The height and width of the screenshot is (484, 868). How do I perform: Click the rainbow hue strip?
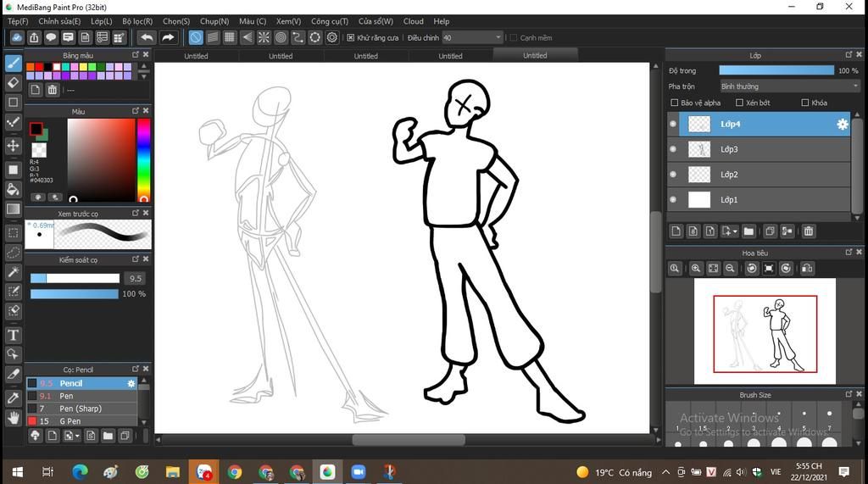[x=143, y=159]
